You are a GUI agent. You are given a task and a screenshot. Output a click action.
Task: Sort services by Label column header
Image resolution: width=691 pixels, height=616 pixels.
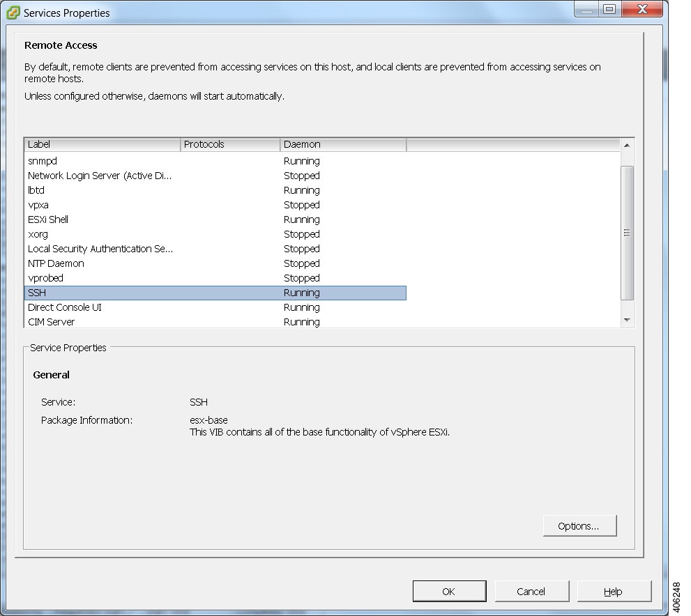(x=102, y=144)
